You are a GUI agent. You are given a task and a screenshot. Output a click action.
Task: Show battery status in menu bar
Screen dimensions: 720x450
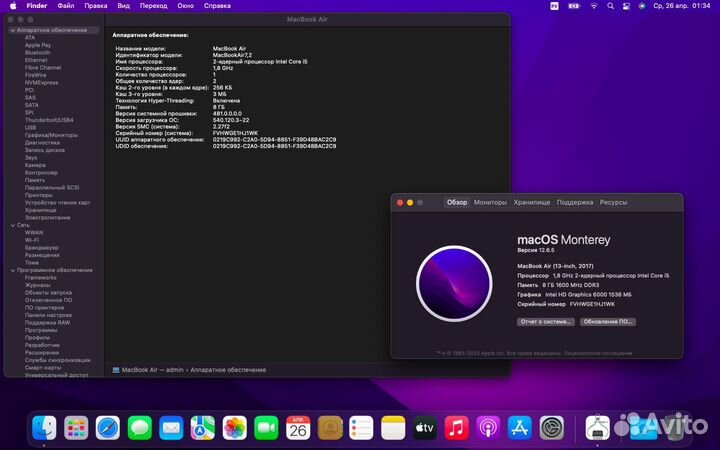574,6
